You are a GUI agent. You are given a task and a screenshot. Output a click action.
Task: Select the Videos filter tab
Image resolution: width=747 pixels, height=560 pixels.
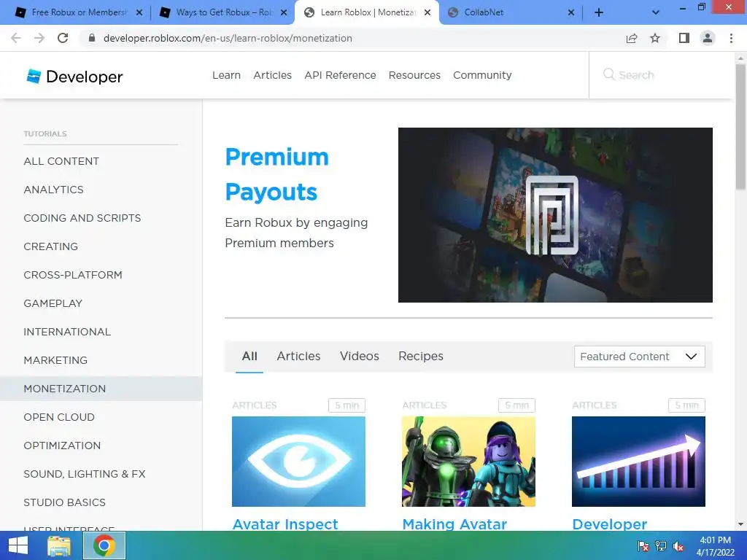(x=359, y=356)
